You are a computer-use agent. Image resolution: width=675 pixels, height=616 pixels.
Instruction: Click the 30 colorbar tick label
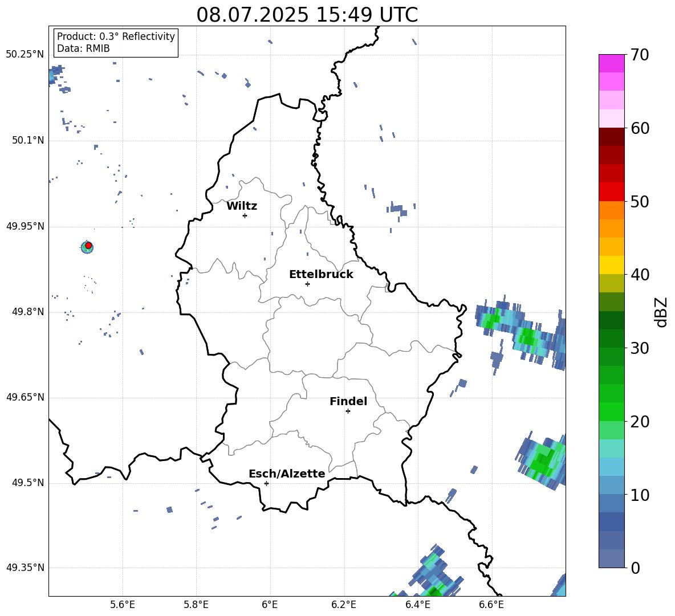pyautogui.click(x=639, y=348)
